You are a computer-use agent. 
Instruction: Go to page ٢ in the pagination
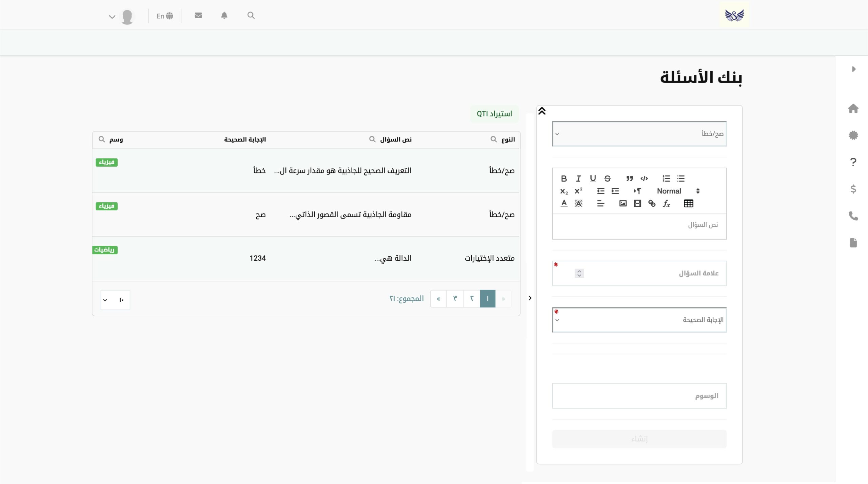(472, 299)
